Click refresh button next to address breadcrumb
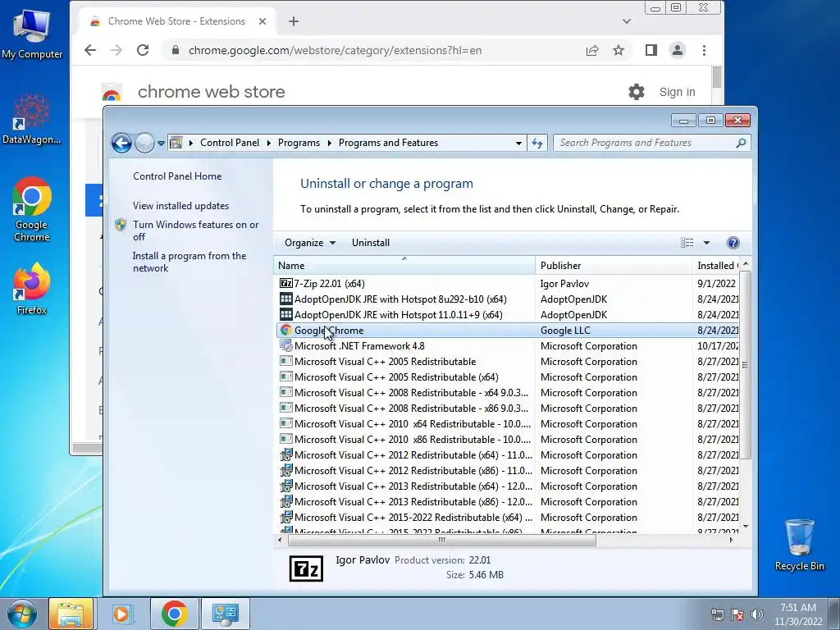This screenshot has width=840, height=630. tap(537, 143)
